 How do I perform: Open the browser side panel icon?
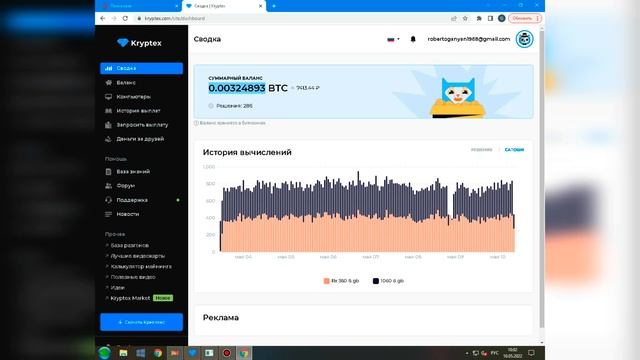tap(490, 18)
